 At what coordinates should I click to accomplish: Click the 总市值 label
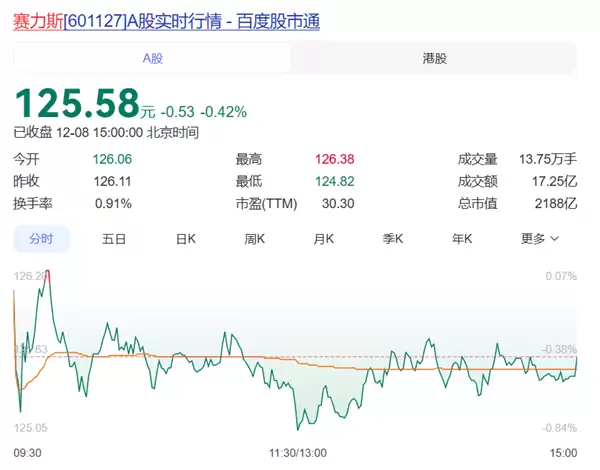(x=478, y=204)
